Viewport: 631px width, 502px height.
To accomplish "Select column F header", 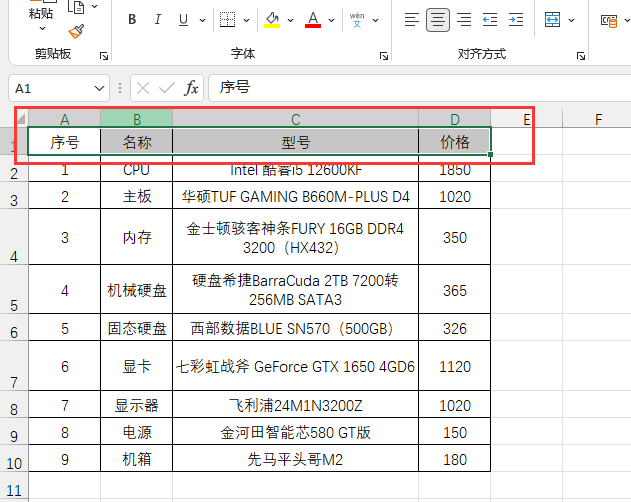I will (598, 119).
